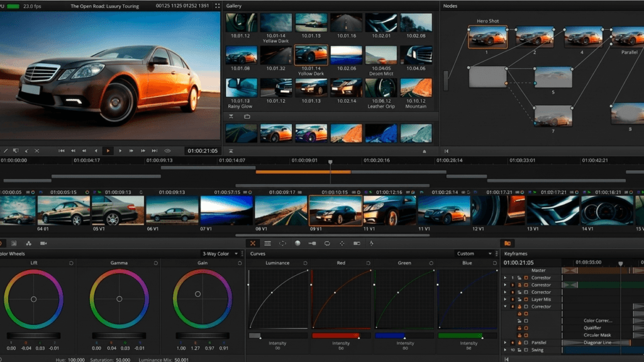Toggle the loop eye icon beside transport
The width and height of the screenshot is (644, 362).
167,151
